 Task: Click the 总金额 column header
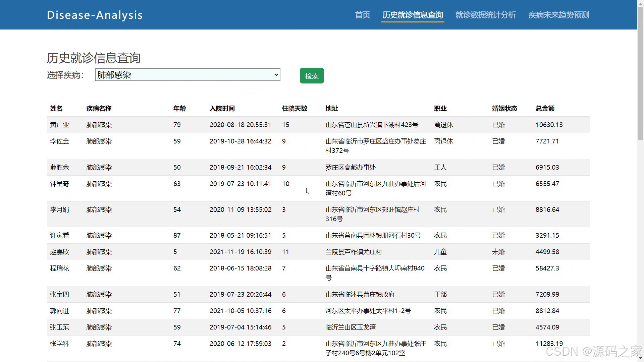545,108
